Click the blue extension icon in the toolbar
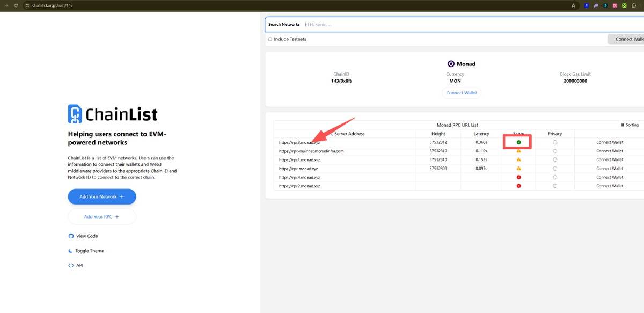 click(x=587, y=5)
